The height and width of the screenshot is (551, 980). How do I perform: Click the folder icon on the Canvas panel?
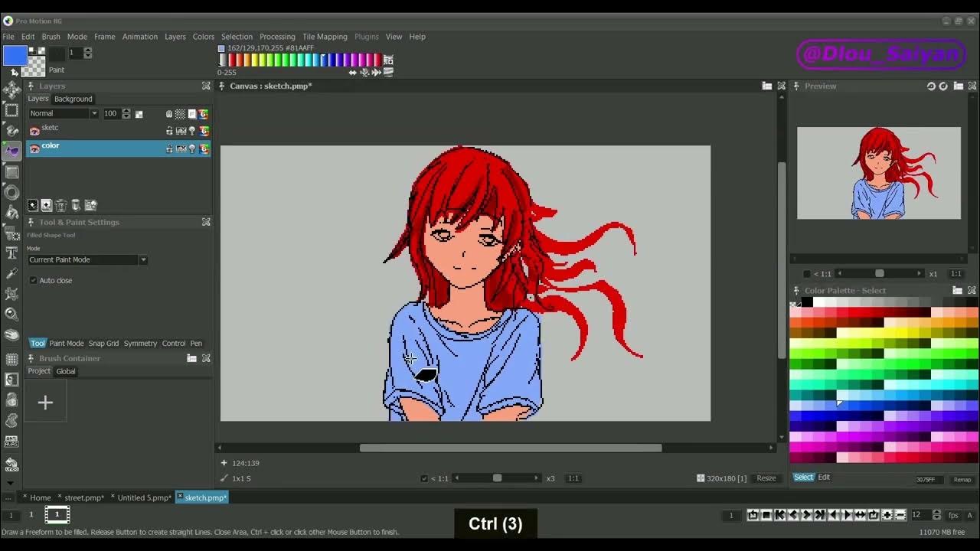[x=767, y=86]
